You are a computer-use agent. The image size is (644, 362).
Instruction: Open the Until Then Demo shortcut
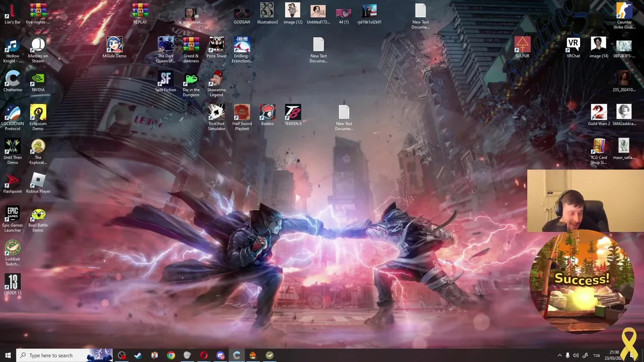tap(13, 151)
